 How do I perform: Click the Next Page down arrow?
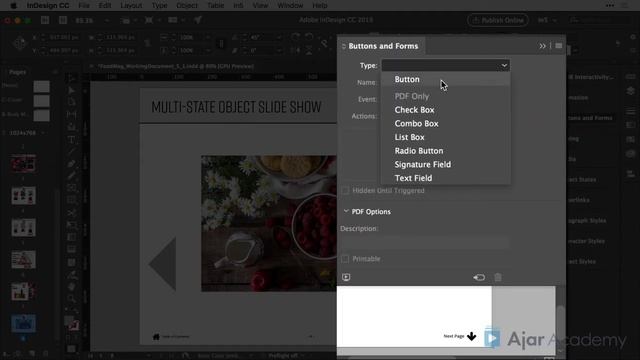point(471,336)
